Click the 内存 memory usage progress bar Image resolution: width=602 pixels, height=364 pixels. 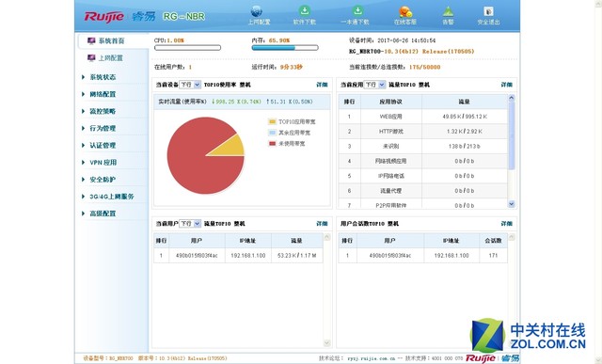click(285, 48)
